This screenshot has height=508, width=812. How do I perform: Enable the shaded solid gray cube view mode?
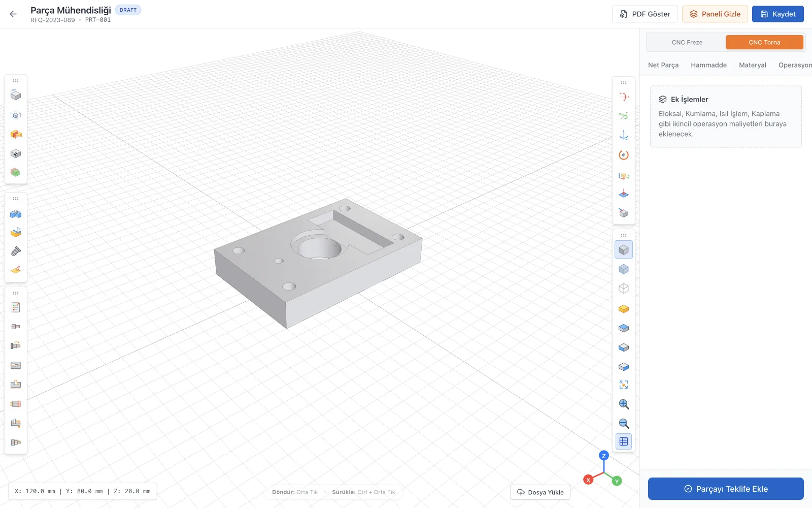pos(624,249)
